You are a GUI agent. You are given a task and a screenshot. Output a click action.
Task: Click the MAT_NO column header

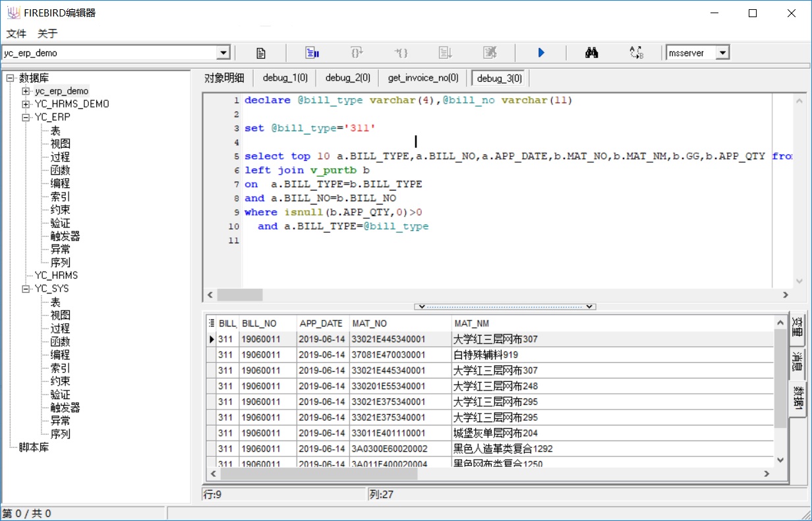point(400,323)
